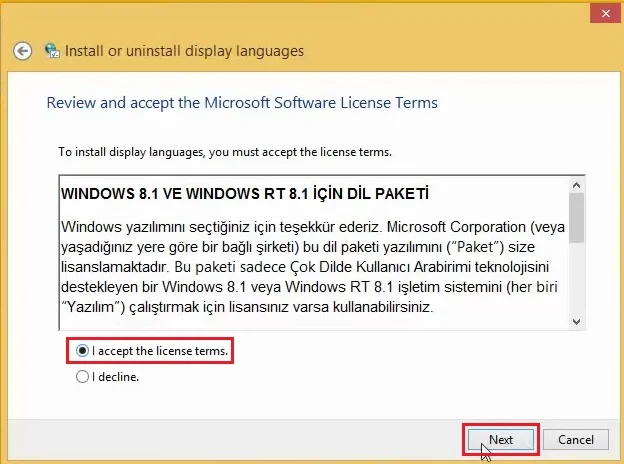Click the license scrollbar down arrow
This screenshot has height=464, width=624.
tap(576, 322)
